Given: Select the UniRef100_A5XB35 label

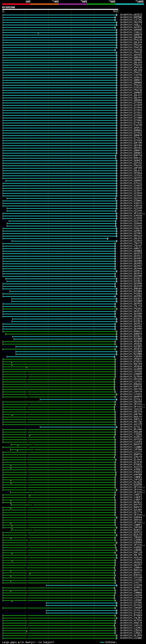Looking at the screenshot, I should click(131, 342).
